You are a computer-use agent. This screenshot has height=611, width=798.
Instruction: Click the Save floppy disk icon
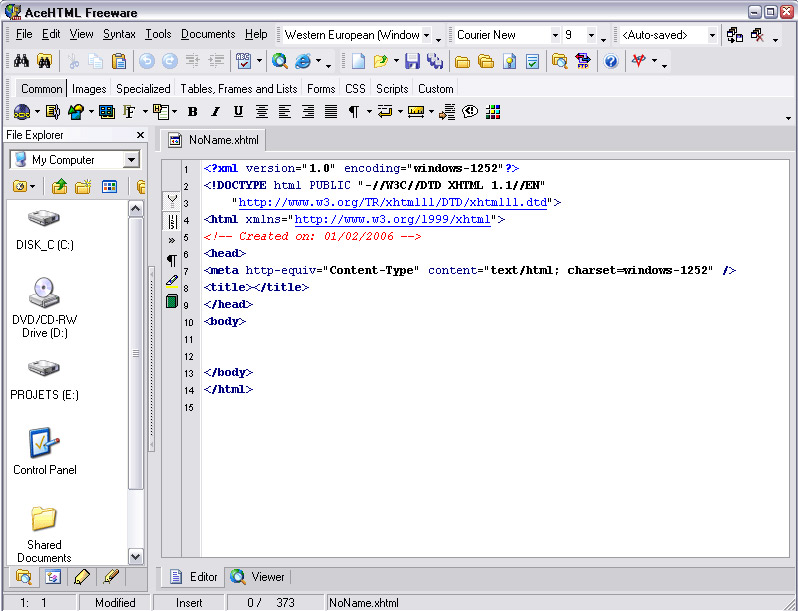412,62
